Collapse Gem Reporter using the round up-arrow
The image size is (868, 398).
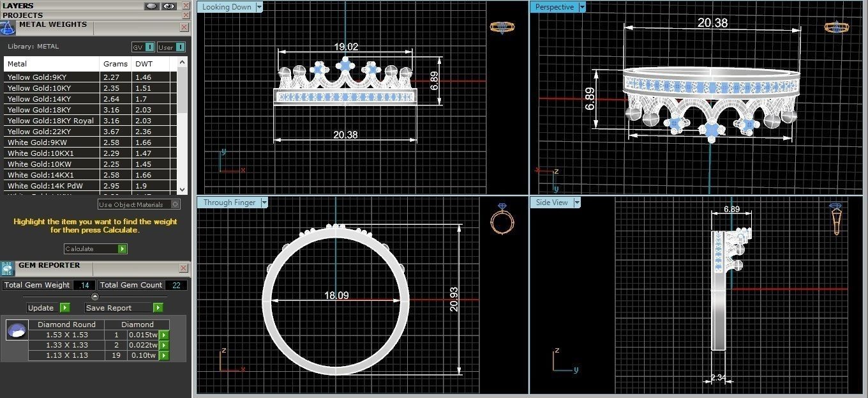pos(95,296)
